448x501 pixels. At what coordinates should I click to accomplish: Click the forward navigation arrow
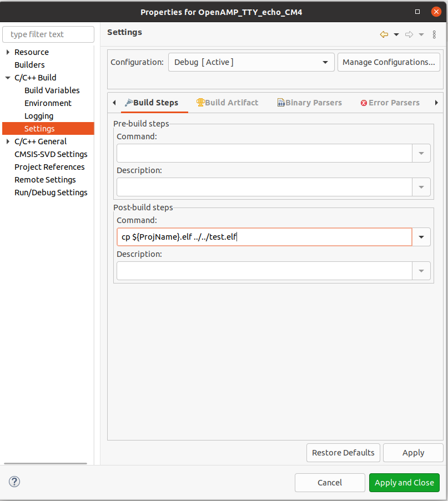coord(409,34)
